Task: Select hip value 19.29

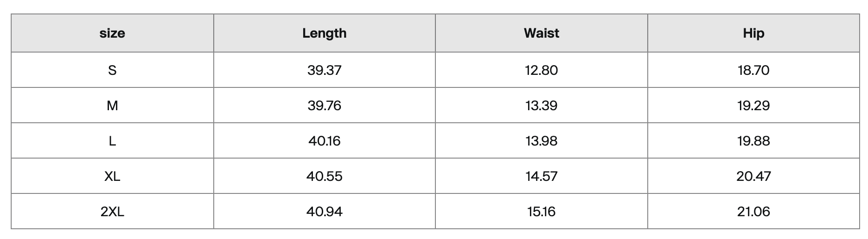Action: click(753, 105)
